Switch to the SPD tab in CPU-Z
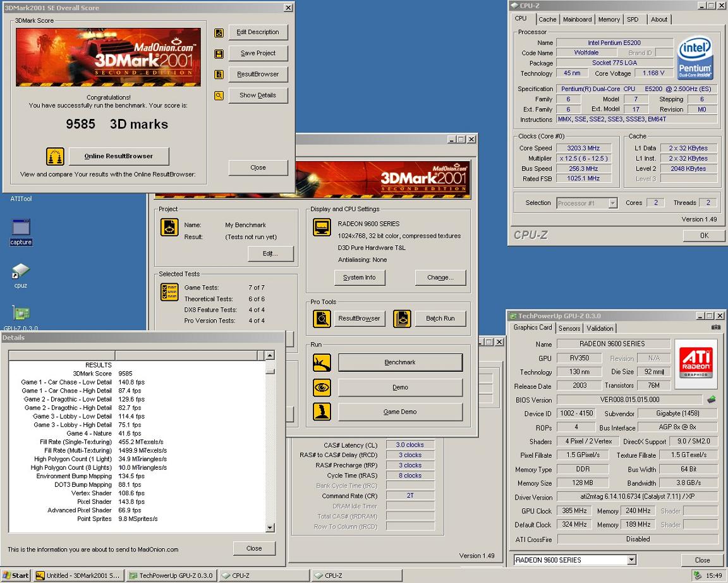This screenshot has width=728, height=583. 633,20
